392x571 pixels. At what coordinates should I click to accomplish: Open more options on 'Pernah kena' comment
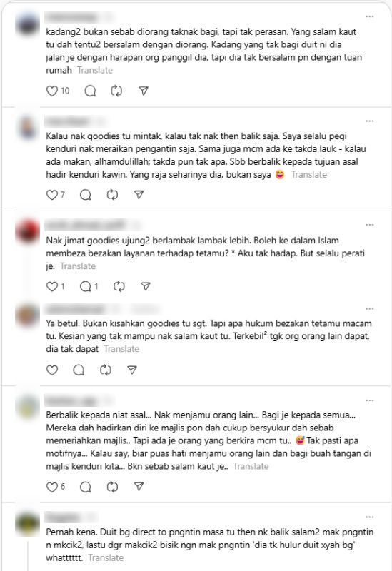(369, 517)
